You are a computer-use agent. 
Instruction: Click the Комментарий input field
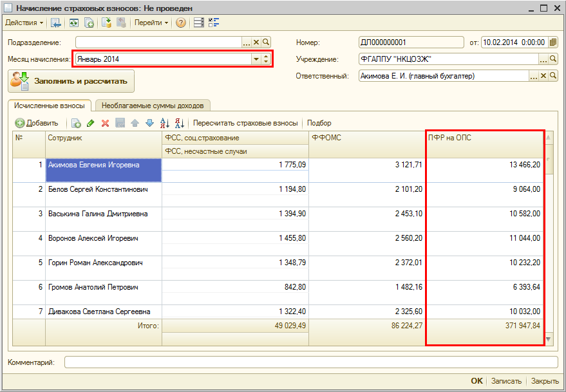(x=310, y=362)
